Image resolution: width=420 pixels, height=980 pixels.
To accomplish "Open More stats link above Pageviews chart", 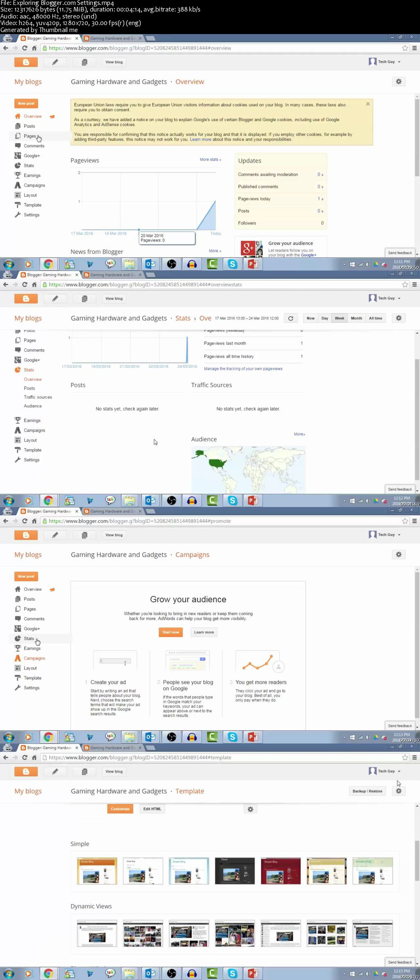I will point(210,159).
